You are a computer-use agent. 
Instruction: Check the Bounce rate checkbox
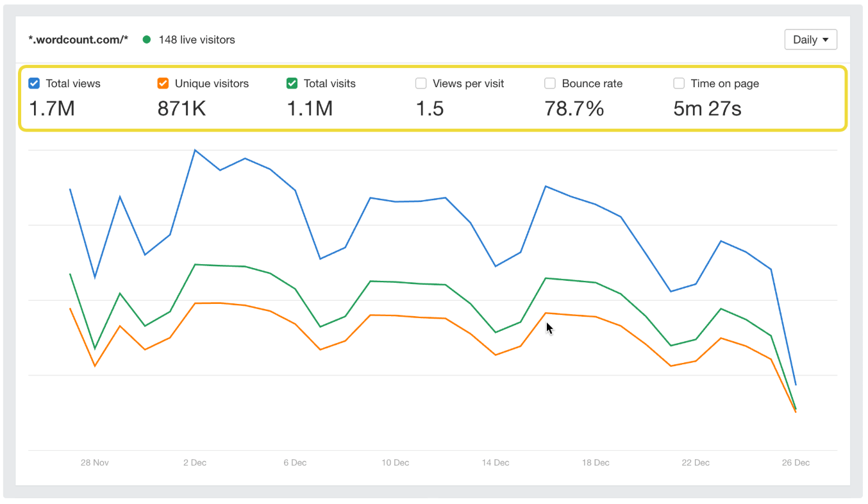[x=550, y=83]
